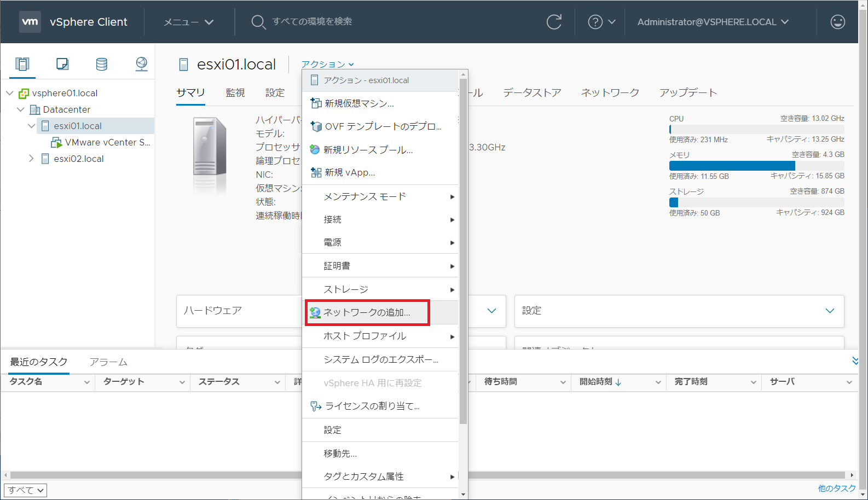The height and width of the screenshot is (500, 868).
Task: Collapse esxi01.local tree node
Action: tap(32, 126)
